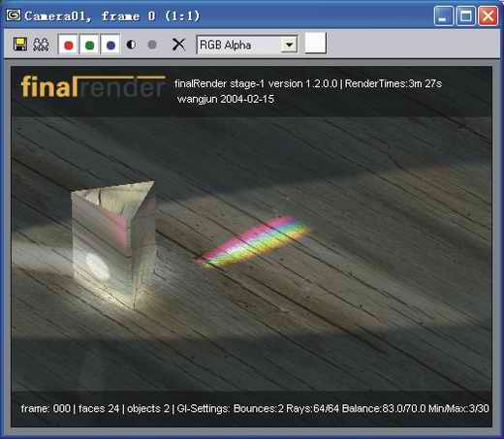The width and height of the screenshot is (504, 439).
Task: Toggle the red channel display
Action: (68, 45)
